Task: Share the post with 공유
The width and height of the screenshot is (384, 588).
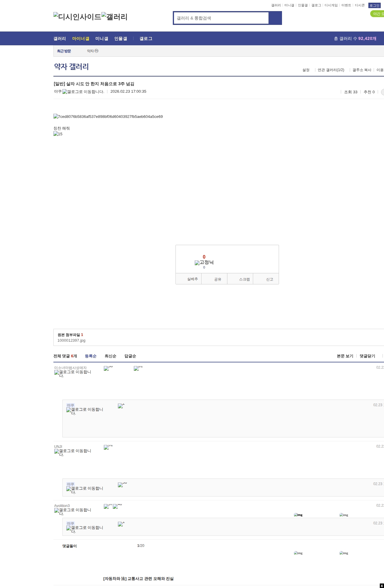Action: [214, 279]
